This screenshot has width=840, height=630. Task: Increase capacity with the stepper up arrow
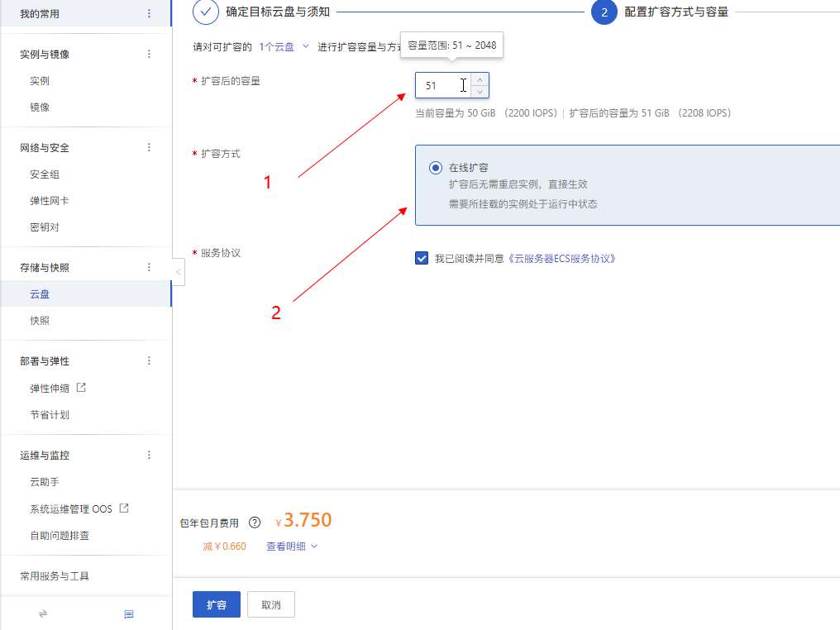click(x=480, y=80)
